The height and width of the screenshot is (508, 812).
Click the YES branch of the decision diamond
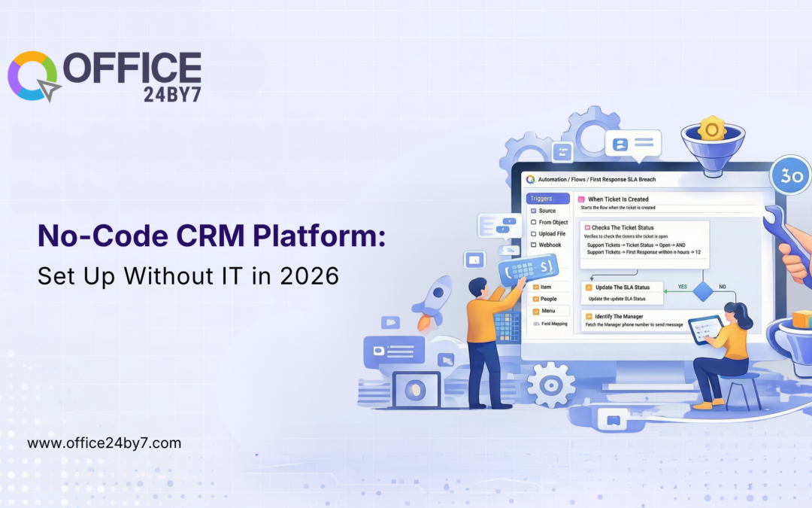click(682, 287)
